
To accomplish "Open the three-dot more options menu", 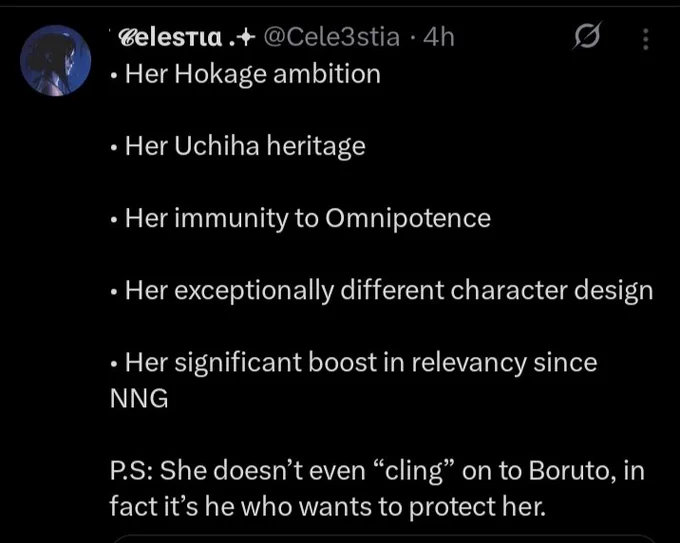I will (x=646, y=39).
